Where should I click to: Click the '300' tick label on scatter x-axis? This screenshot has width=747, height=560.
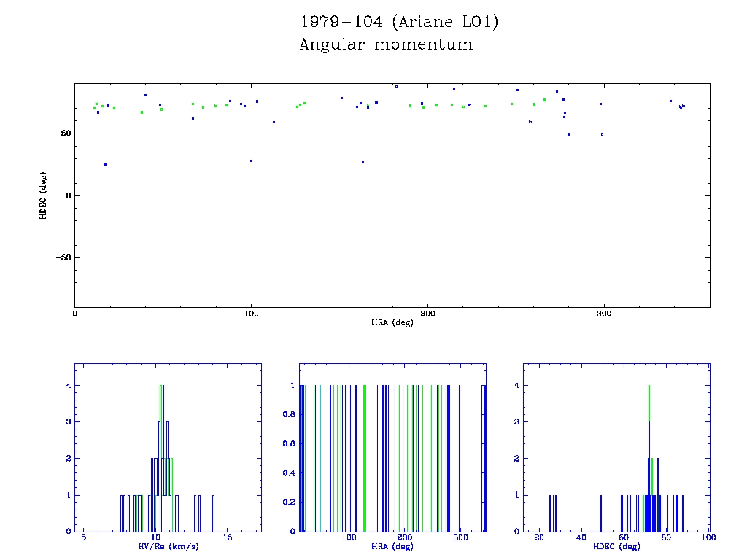coord(603,314)
